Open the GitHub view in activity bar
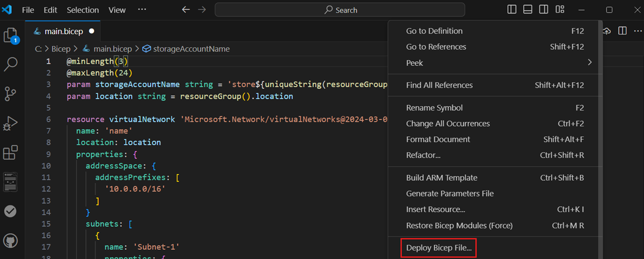 [11, 240]
